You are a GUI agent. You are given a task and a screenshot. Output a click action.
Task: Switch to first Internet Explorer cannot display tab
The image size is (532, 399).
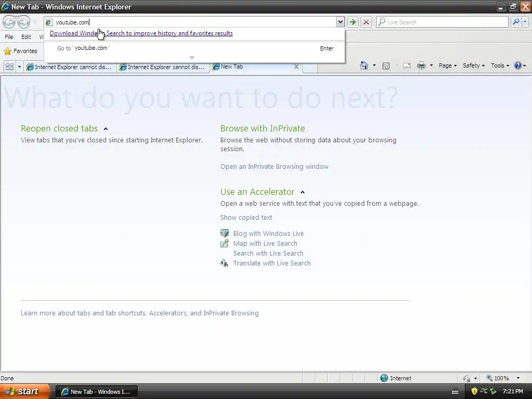tap(70, 67)
